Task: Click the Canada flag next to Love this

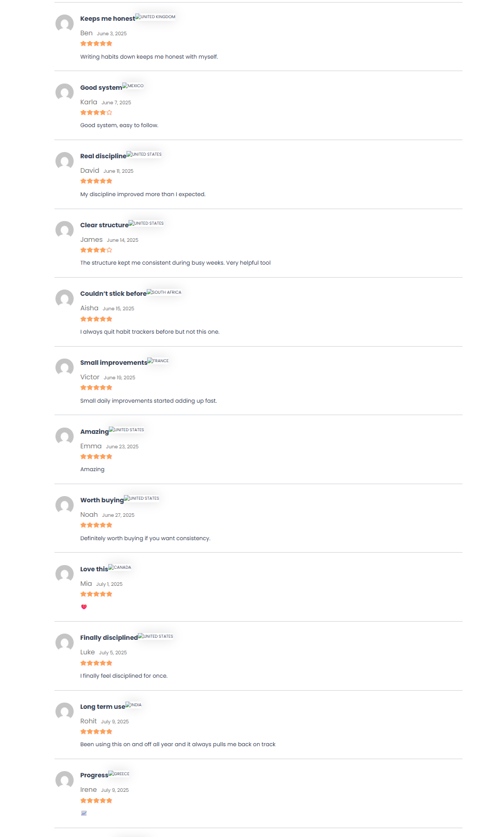Action: coord(120,567)
